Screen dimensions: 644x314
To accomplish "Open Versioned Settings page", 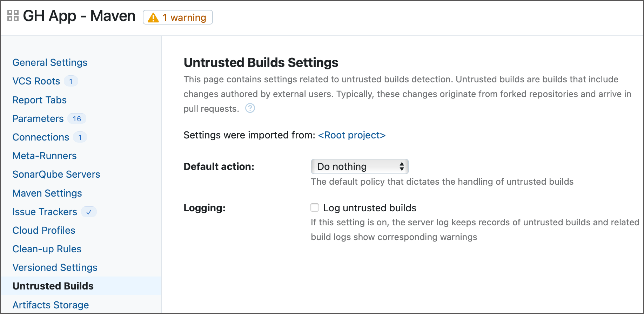I will click(55, 268).
